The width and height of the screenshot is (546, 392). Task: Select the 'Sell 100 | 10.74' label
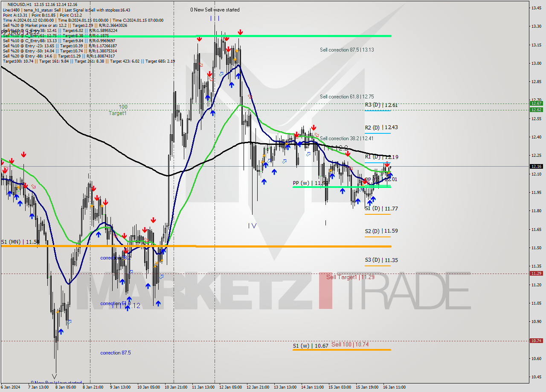coord(350,344)
